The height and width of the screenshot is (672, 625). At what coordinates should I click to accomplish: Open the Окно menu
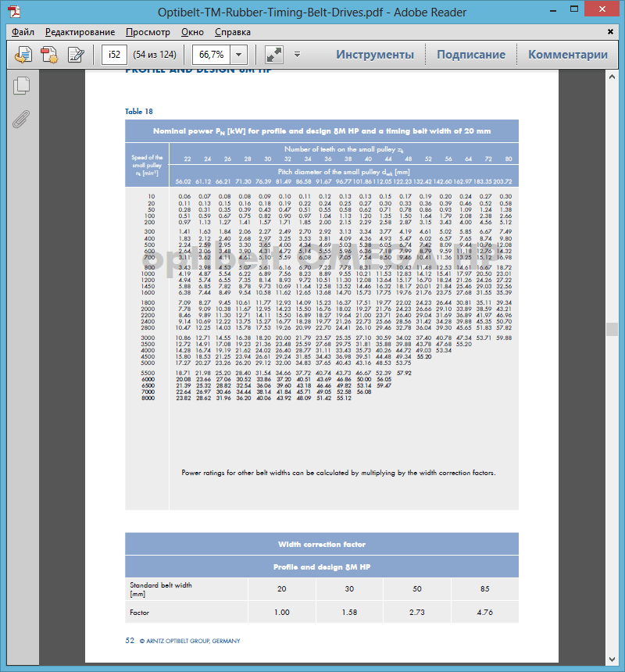(x=192, y=32)
